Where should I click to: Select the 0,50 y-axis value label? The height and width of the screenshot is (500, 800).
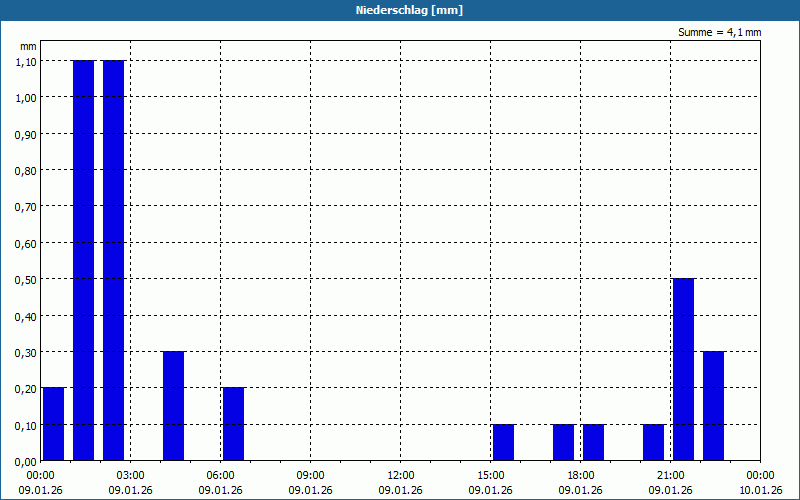(26, 280)
